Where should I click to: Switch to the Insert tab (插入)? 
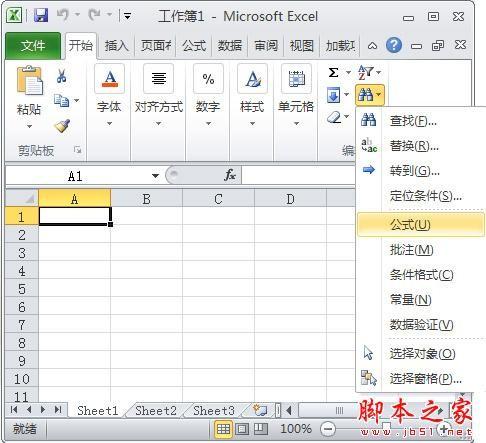coord(116,46)
